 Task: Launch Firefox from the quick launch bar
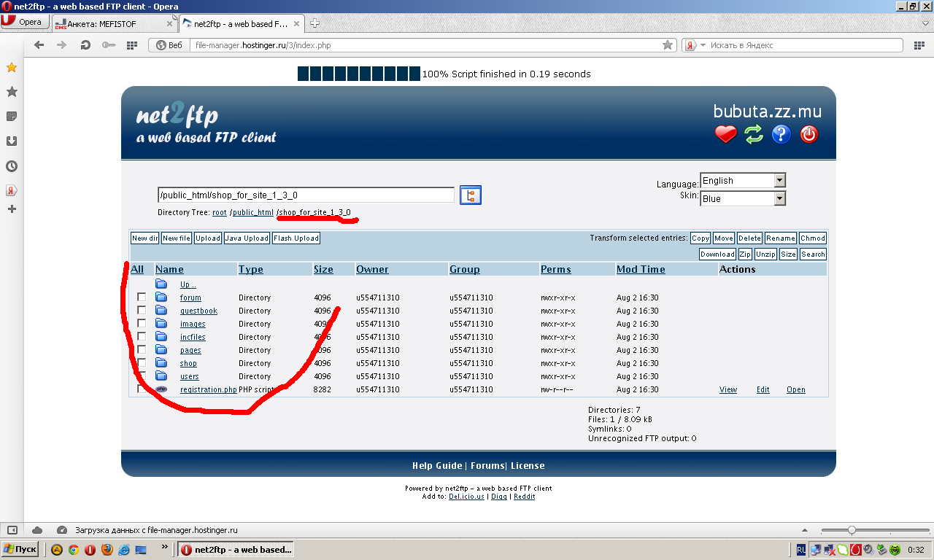click(x=107, y=550)
